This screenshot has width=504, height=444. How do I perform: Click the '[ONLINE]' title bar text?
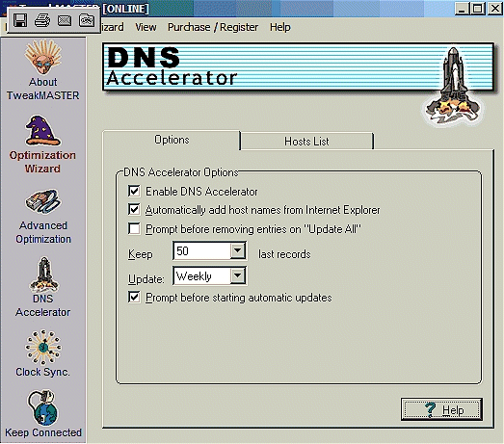click(126, 9)
